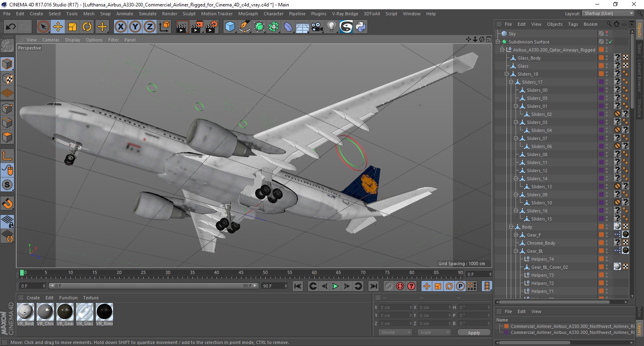
Task: Collapse the Sliders_18 tree node
Action: point(507,74)
